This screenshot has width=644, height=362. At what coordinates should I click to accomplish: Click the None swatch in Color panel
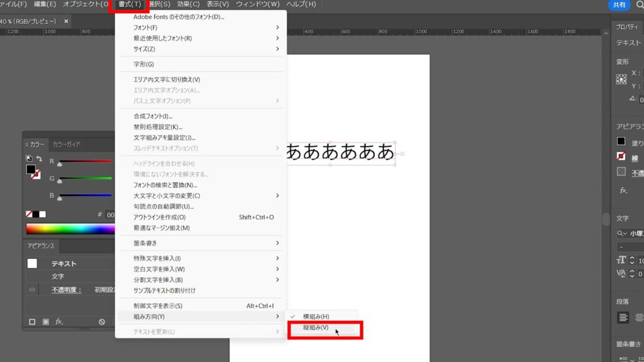(29, 214)
